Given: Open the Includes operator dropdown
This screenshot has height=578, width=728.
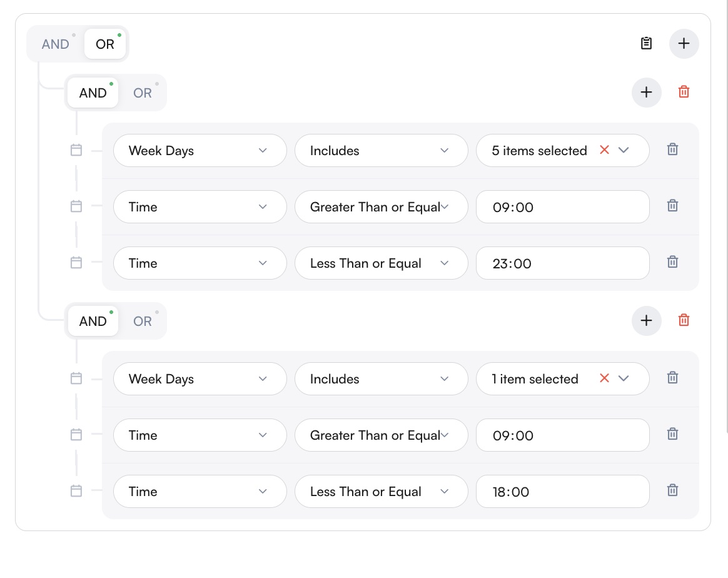Looking at the screenshot, I should [381, 150].
